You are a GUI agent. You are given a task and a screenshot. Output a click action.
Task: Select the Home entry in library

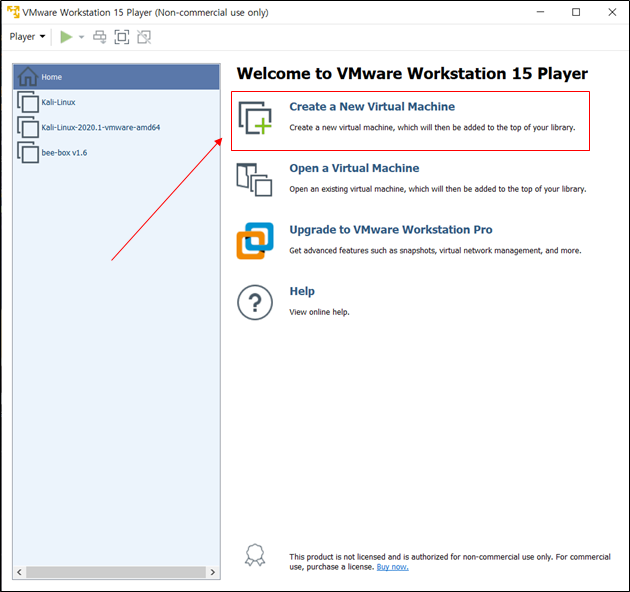pos(117,77)
